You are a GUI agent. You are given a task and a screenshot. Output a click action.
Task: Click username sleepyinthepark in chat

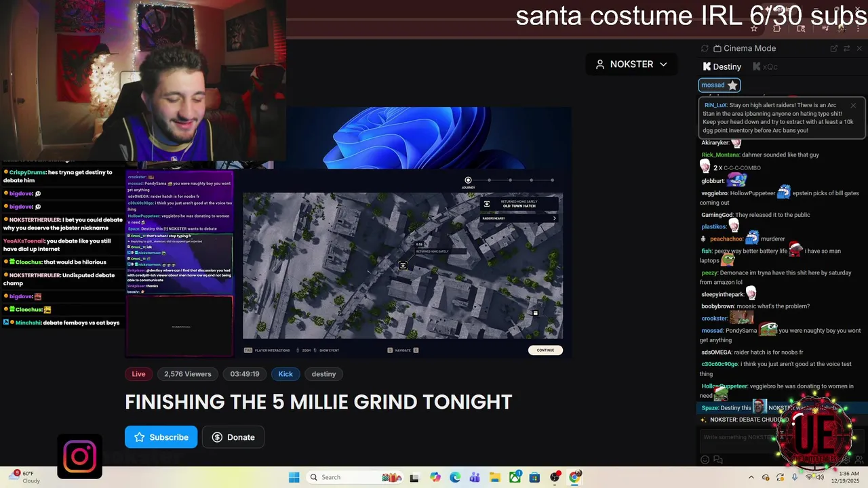[x=723, y=294]
